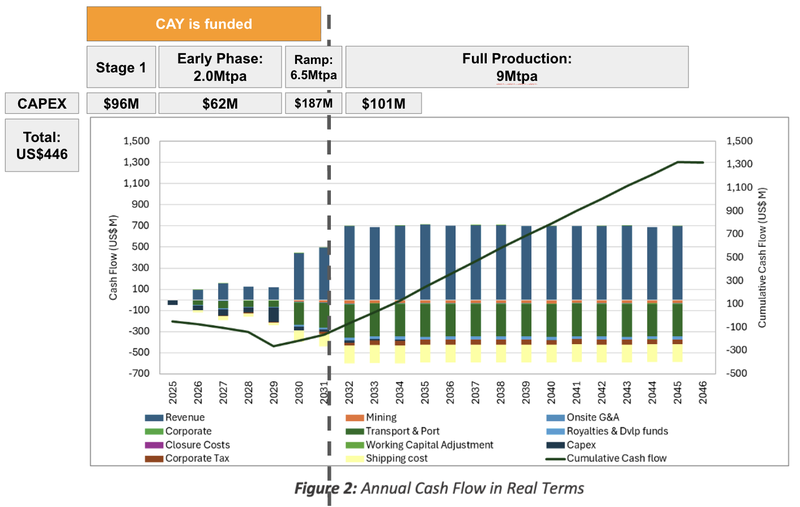
Task: Click the "Full Production: 9Mtpa" header
Action: (517, 66)
